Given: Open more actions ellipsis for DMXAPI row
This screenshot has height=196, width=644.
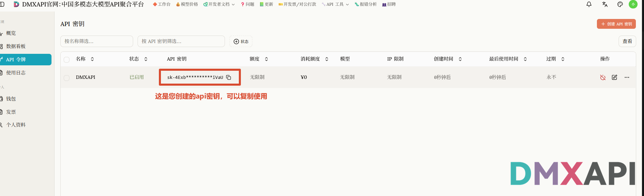Looking at the screenshot, I should (x=627, y=77).
